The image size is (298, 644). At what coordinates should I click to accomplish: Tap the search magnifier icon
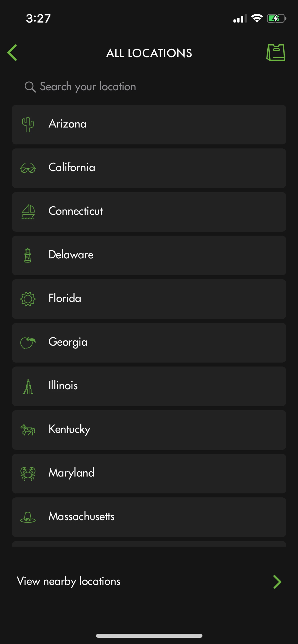(30, 87)
